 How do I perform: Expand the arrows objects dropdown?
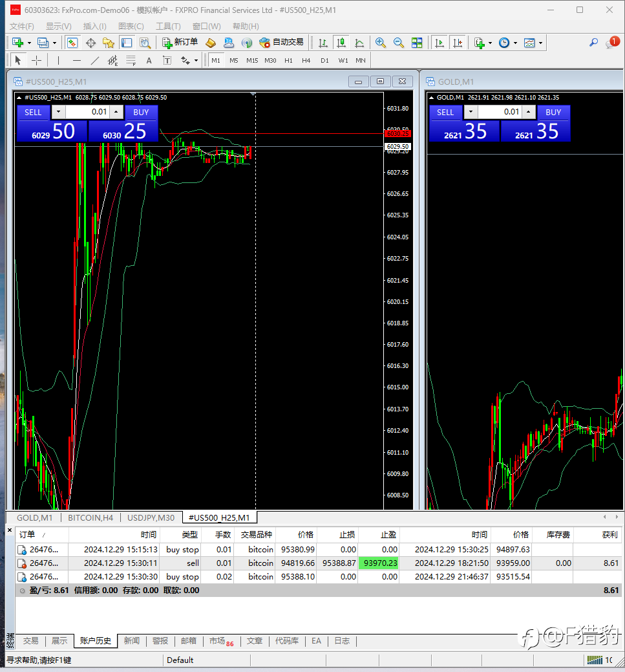pos(196,60)
